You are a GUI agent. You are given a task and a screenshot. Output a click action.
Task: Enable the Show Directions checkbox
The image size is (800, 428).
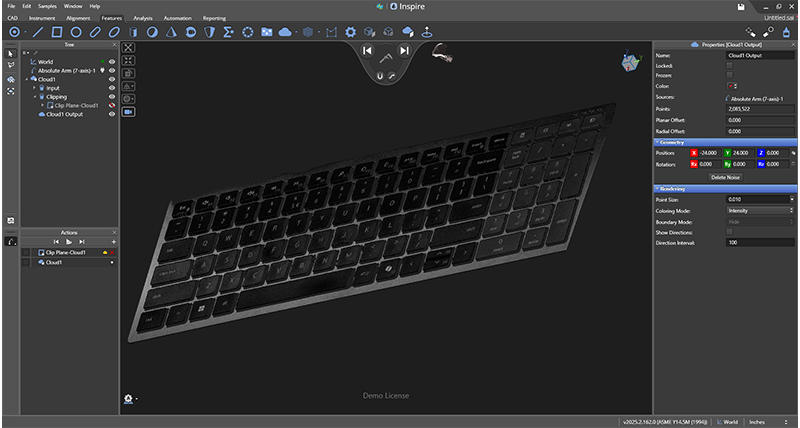point(730,232)
